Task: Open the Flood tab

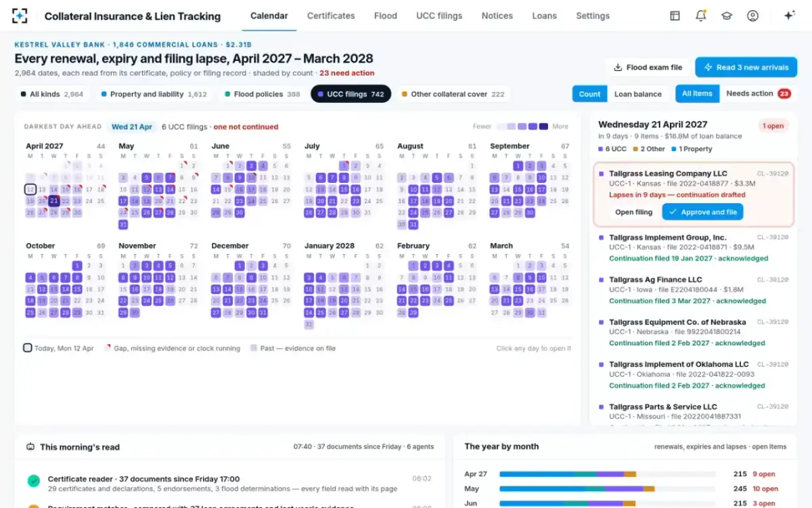Action: [x=386, y=16]
